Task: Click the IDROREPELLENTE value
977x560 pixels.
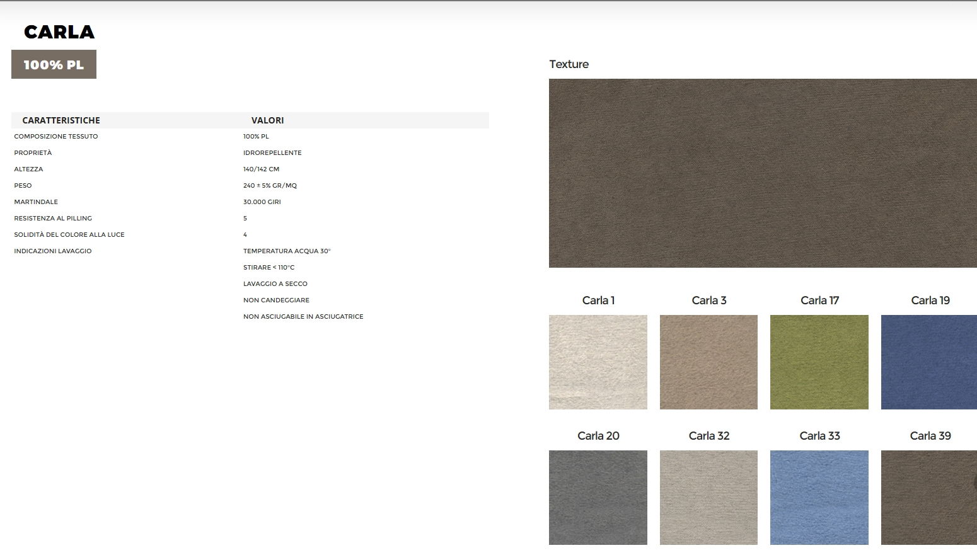Action: click(272, 153)
